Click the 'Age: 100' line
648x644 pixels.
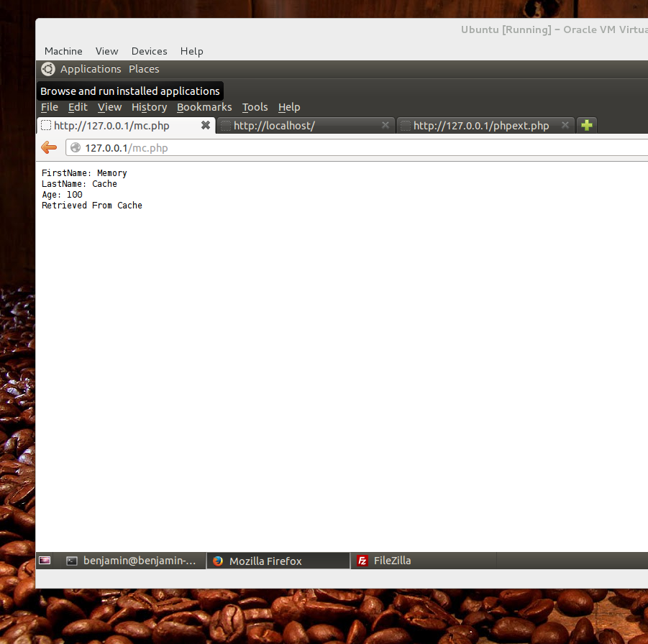tap(62, 195)
